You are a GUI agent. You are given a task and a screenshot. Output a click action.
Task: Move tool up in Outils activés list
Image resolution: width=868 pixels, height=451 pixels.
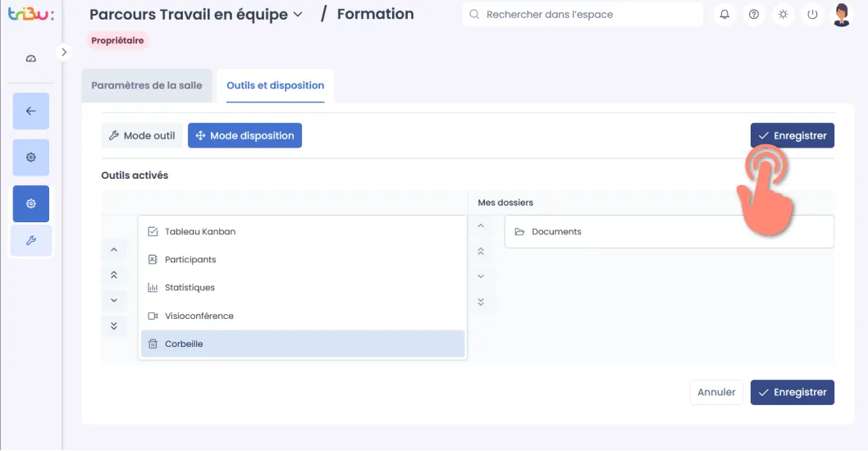click(x=114, y=249)
